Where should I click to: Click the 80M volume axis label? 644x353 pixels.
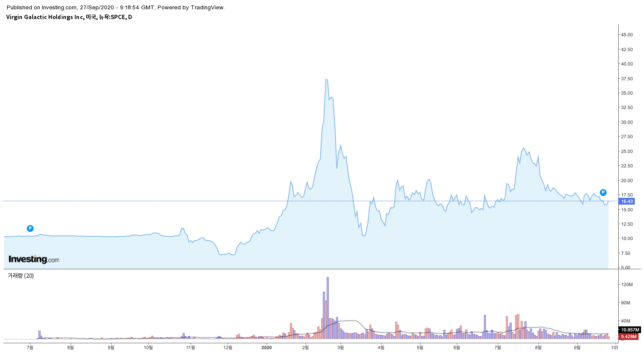[625, 303]
